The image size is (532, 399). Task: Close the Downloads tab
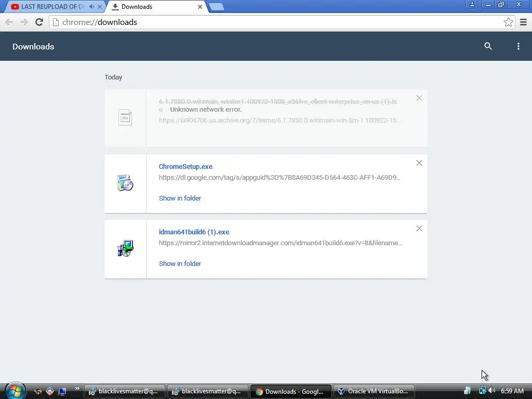(x=200, y=7)
